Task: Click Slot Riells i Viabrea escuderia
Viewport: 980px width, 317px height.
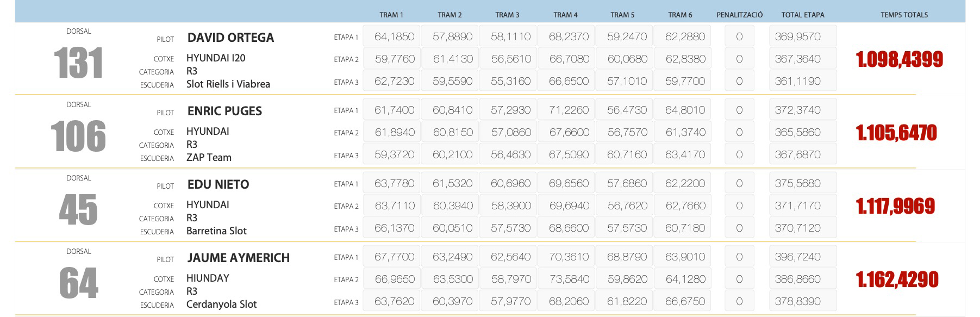Action: click(x=228, y=84)
